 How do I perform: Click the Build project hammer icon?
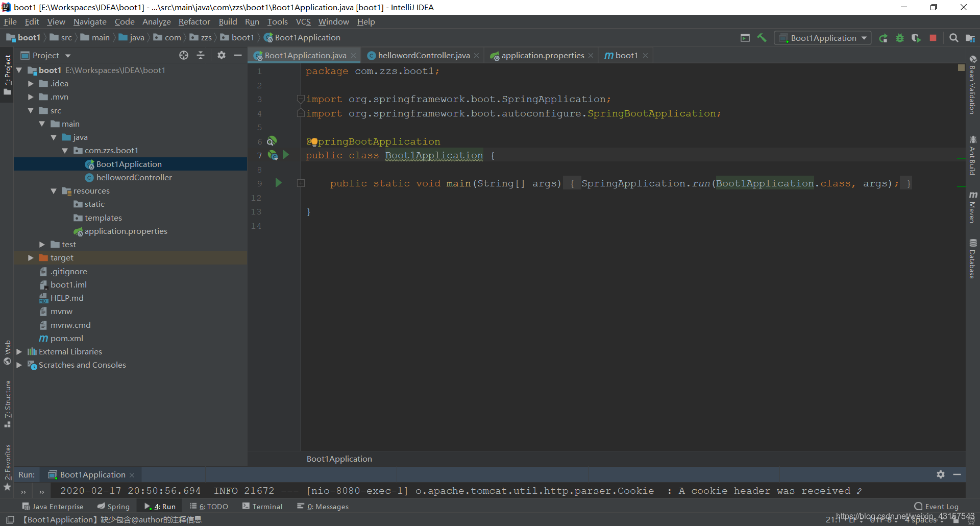tap(762, 38)
